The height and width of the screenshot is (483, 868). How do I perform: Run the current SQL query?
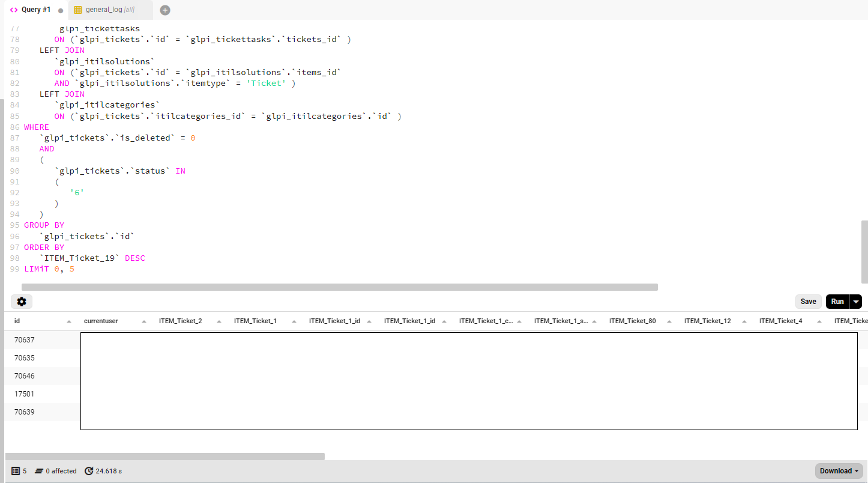pos(837,301)
